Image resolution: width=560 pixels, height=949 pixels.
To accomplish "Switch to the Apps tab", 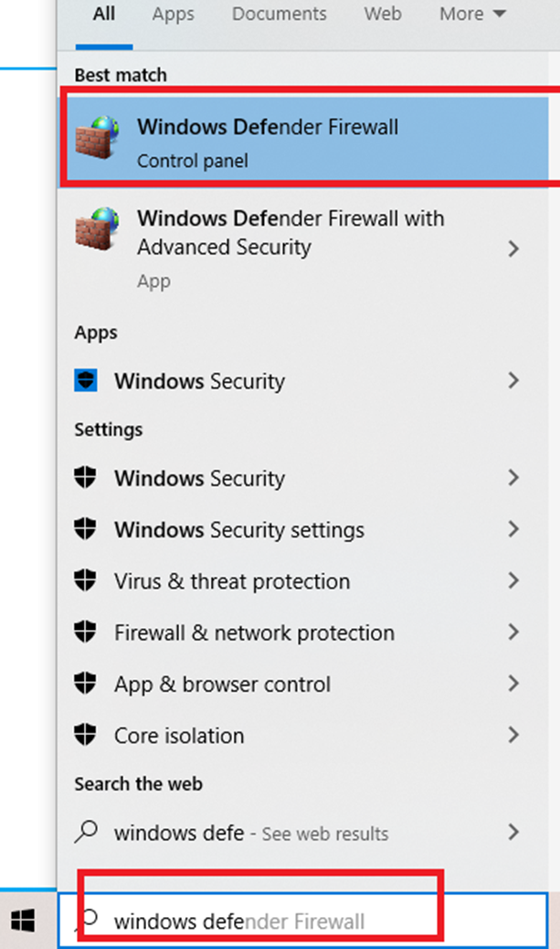I will [174, 15].
